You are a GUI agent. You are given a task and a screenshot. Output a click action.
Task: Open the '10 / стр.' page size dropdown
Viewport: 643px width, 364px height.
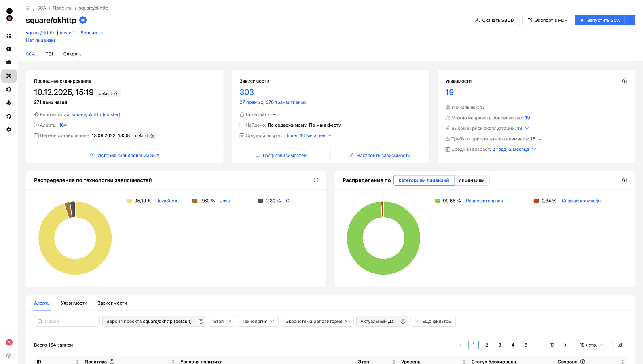coord(591,345)
